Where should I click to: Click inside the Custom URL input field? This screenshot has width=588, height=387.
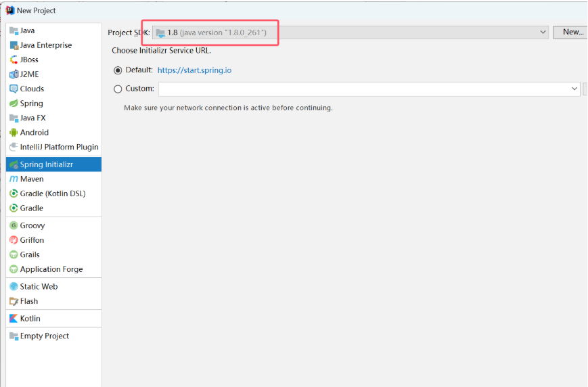(x=369, y=89)
